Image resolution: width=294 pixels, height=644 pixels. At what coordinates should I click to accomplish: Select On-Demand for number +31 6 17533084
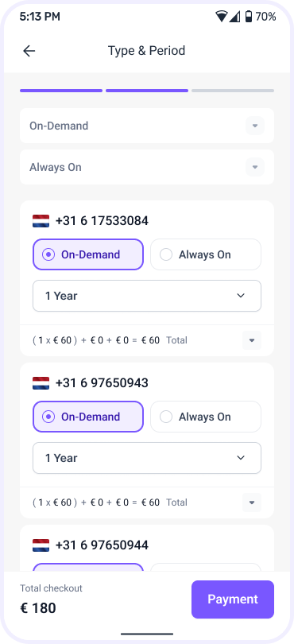pos(88,254)
